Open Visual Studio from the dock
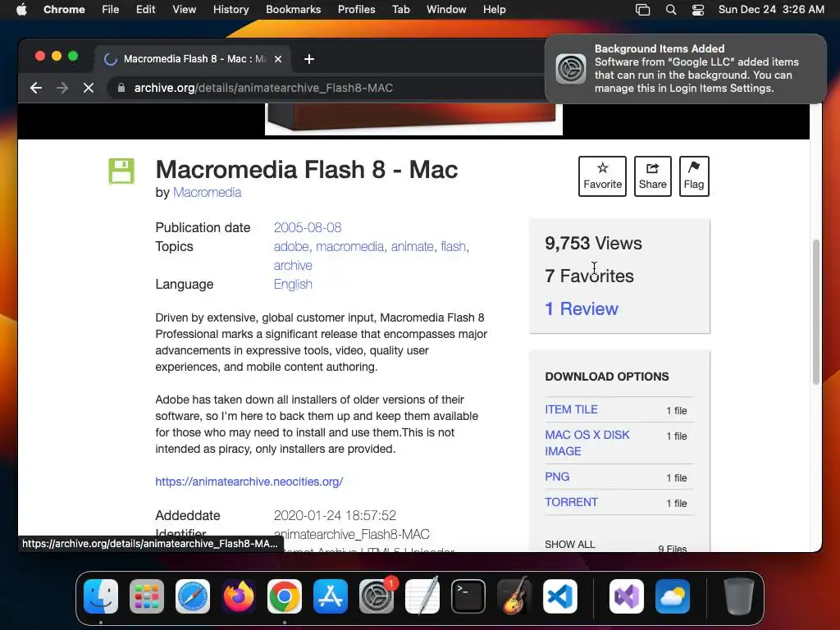 click(626, 596)
